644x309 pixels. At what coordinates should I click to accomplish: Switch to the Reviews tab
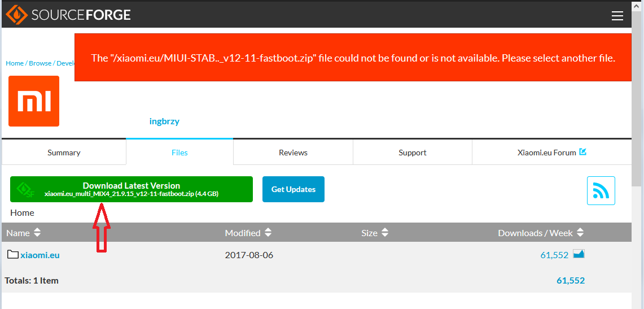point(293,153)
